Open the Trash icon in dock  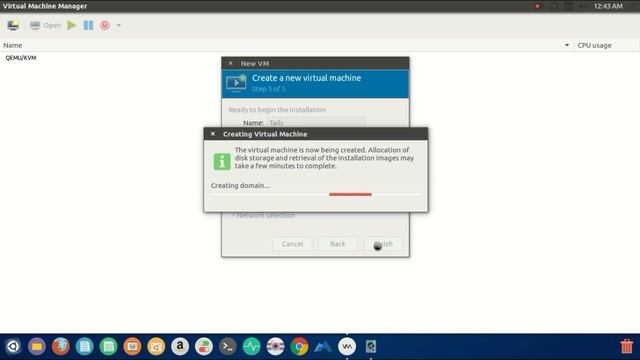pyautogui.click(x=627, y=347)
